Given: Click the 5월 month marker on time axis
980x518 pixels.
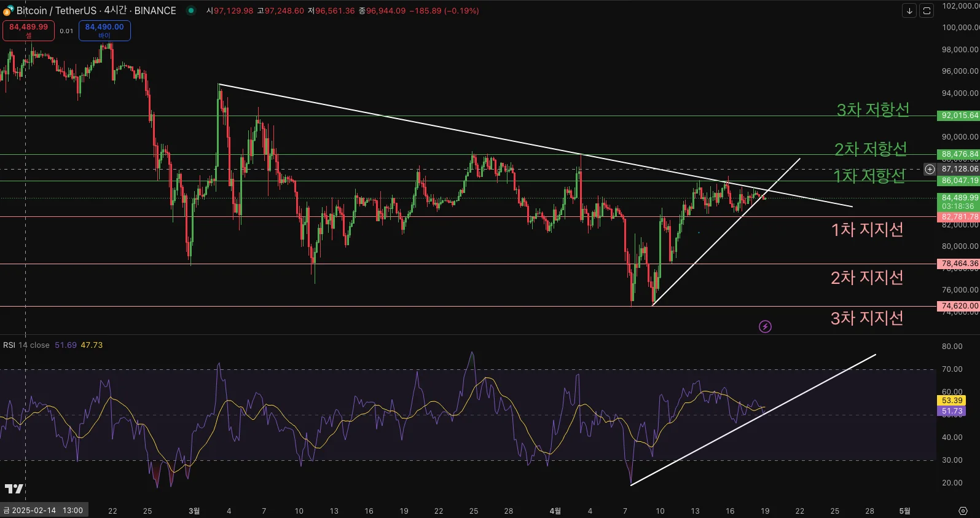Looking at the screenshot, I should (x=904, y=511).
